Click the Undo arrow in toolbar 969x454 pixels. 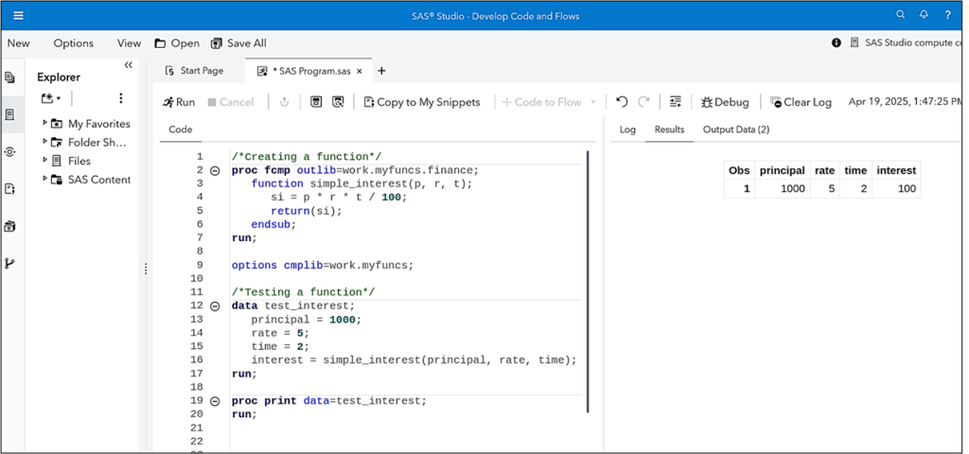tap(622, 102)
